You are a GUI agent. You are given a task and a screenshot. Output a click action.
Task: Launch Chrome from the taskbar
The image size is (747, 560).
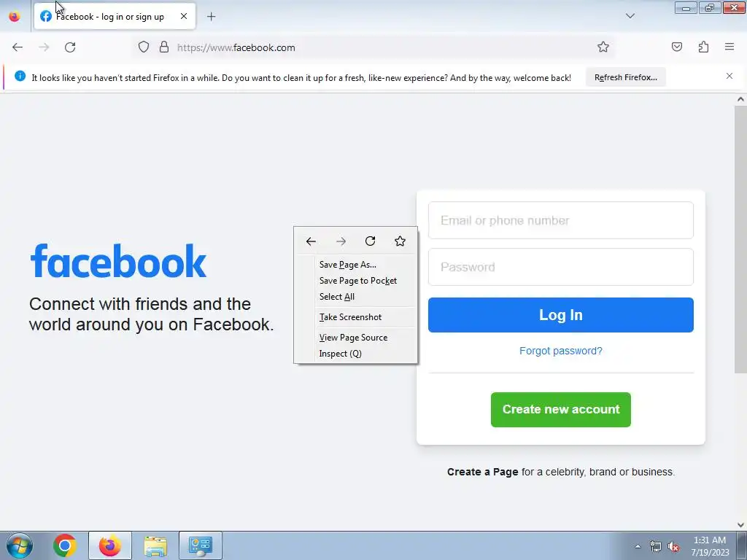65,545
